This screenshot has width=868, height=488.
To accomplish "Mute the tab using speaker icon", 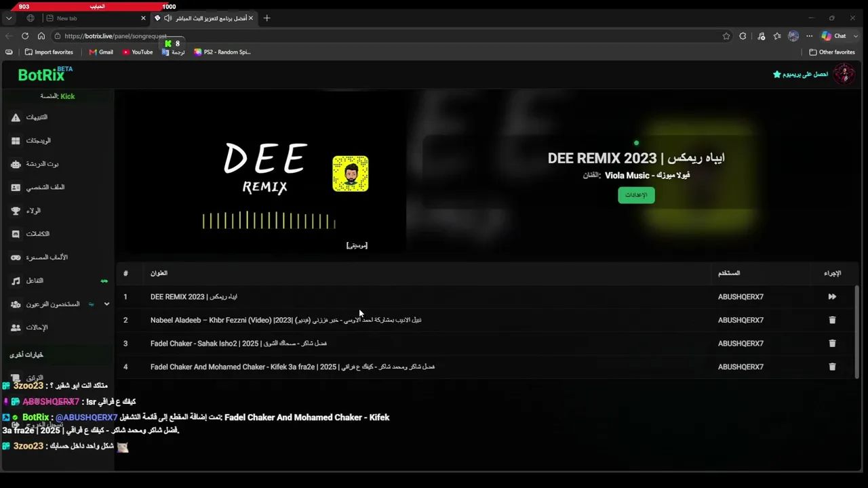I will coord(167,18).
